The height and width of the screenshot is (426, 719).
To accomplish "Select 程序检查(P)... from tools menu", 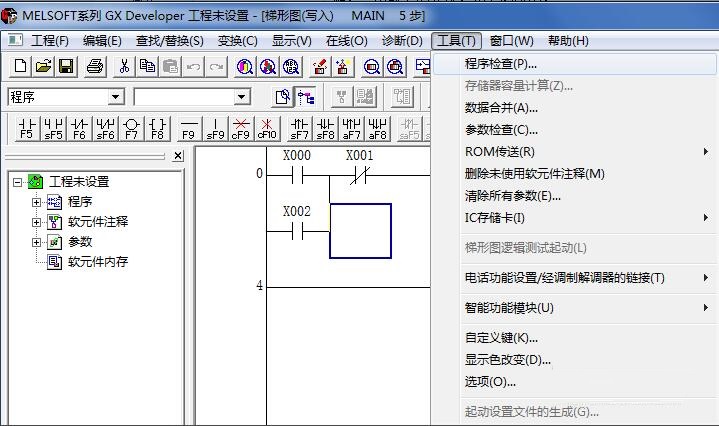I will [x=575, y=64].
